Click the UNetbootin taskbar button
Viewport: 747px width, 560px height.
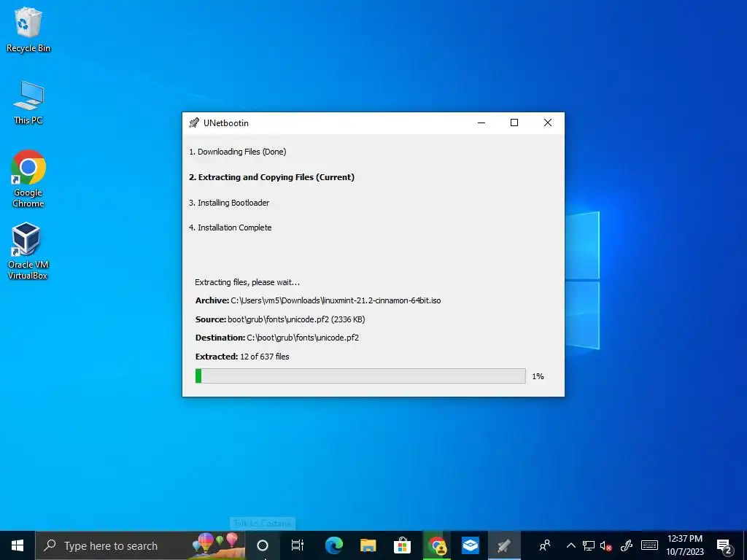(504, 545)
